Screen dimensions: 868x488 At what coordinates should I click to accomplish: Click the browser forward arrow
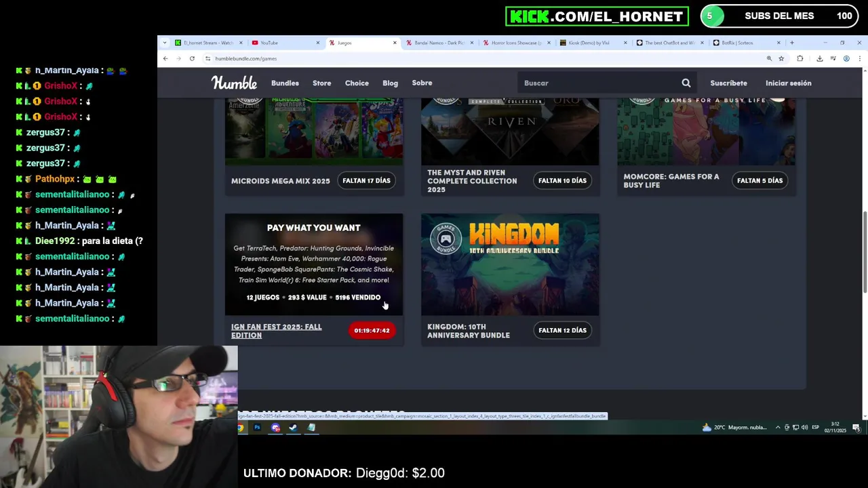[178, 58]
